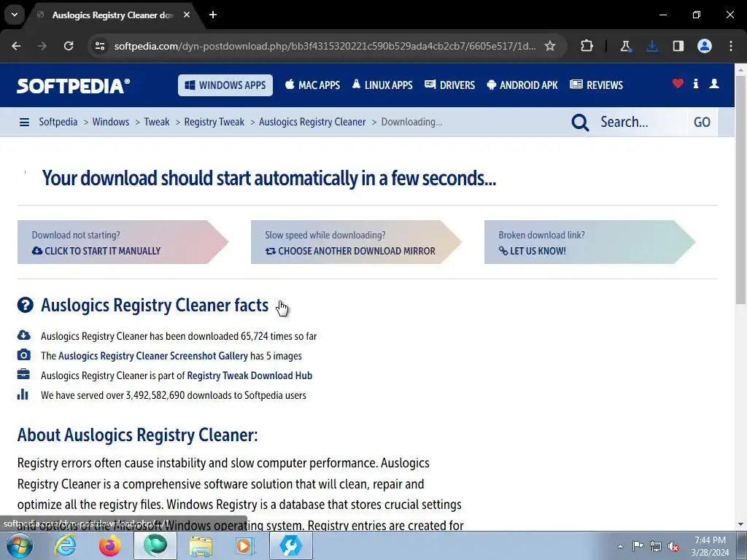Open the Windows Apps section
Viewport: 747px width, 560px height.
[225, 85]
